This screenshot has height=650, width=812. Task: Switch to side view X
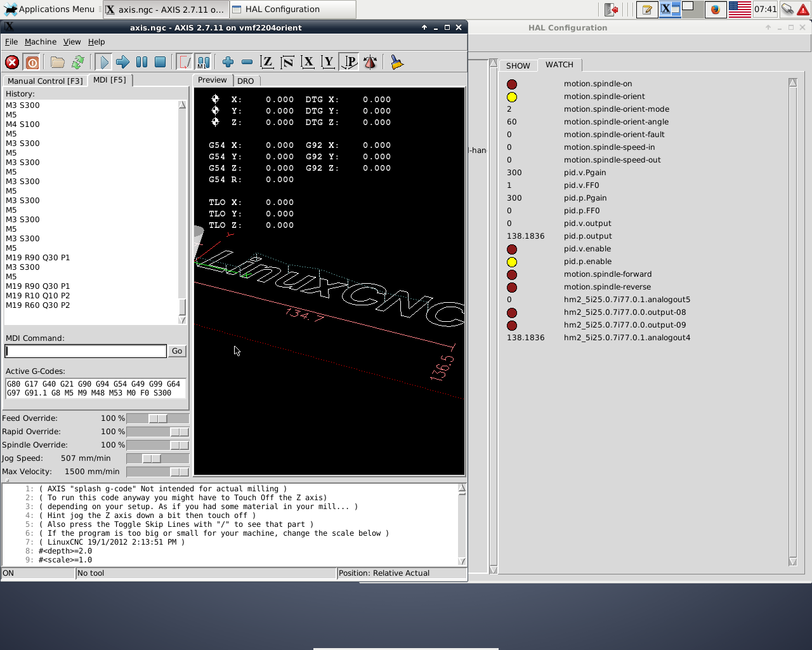[x=308, y=62]
